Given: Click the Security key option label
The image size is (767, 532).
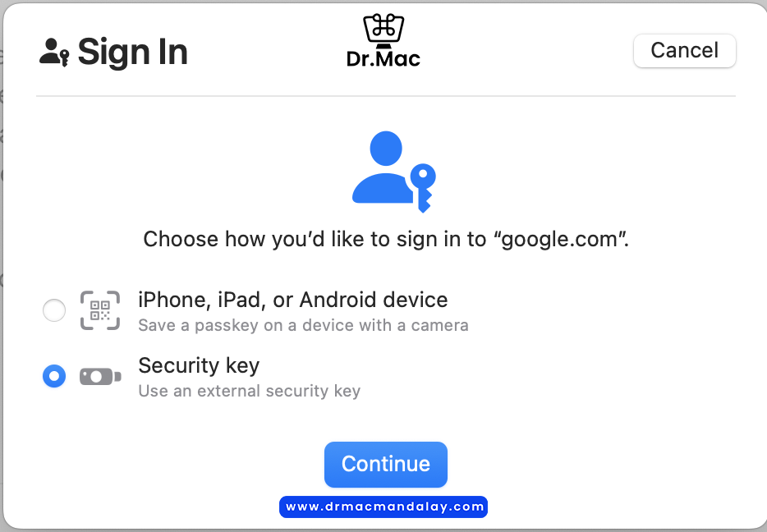Looking at the screenshot, I should pyautogui.click(x=199, y=365).
